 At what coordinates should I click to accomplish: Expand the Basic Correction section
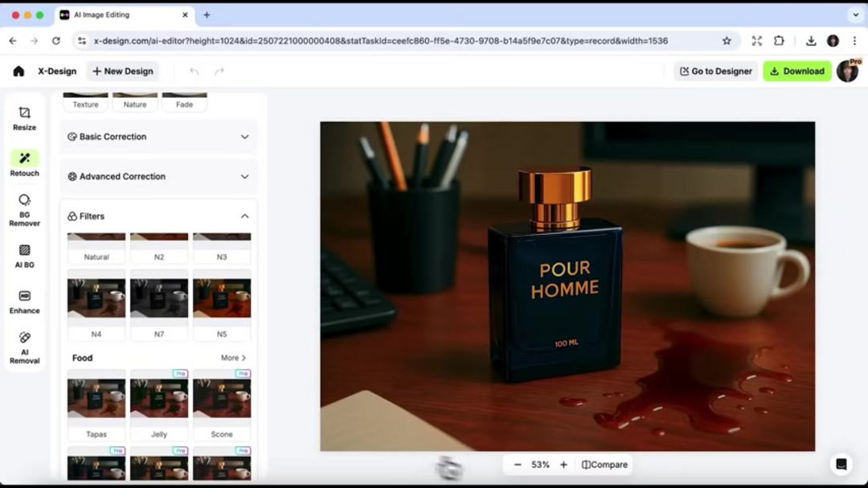159,137
